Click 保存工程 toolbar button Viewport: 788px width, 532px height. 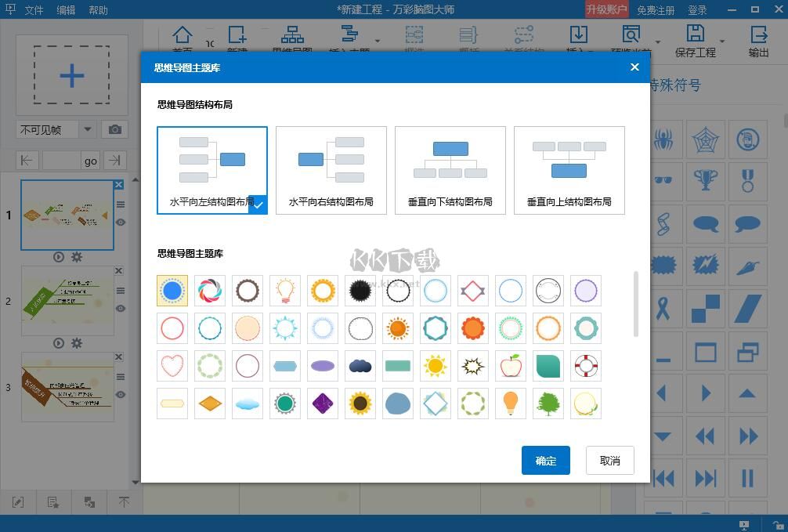tap(695, 40)
